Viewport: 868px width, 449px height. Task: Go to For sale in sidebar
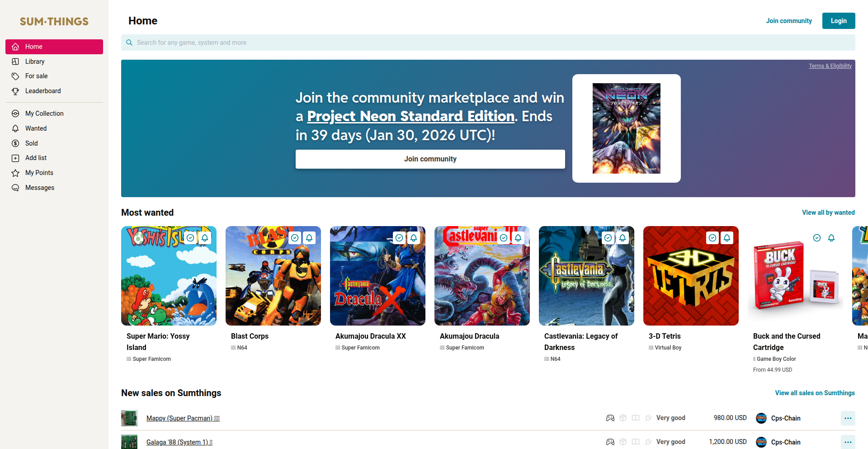[x=36, y=76]
